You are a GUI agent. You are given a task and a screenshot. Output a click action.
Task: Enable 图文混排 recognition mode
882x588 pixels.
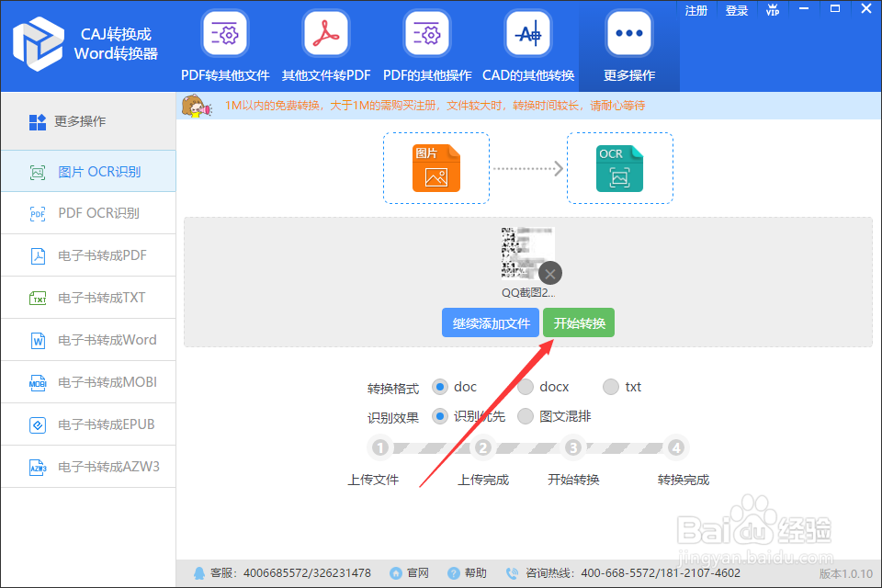pyautogui.click(x=525, y=416)
